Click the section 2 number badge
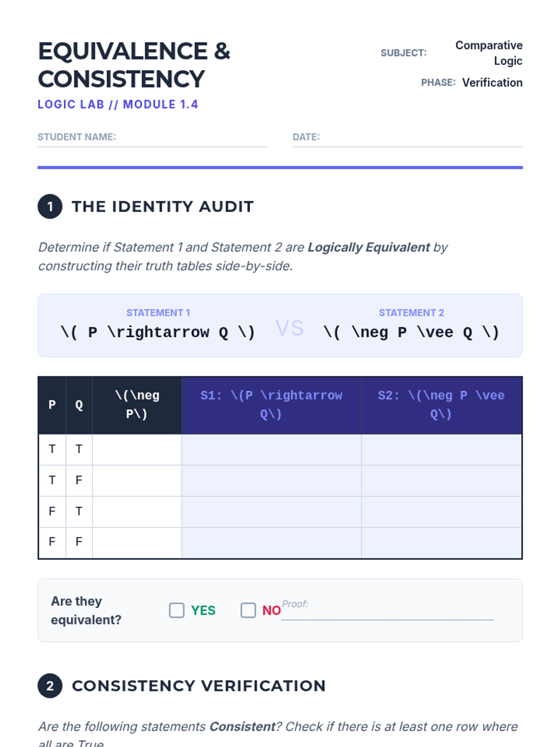The height and width of the screenshot is (747, 560). point(50,686)
